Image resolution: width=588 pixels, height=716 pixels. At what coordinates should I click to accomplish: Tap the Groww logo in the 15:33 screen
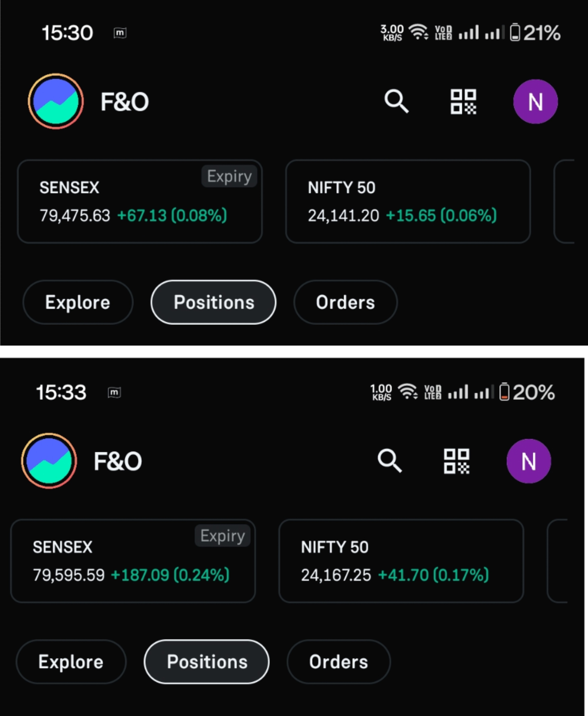49,461
